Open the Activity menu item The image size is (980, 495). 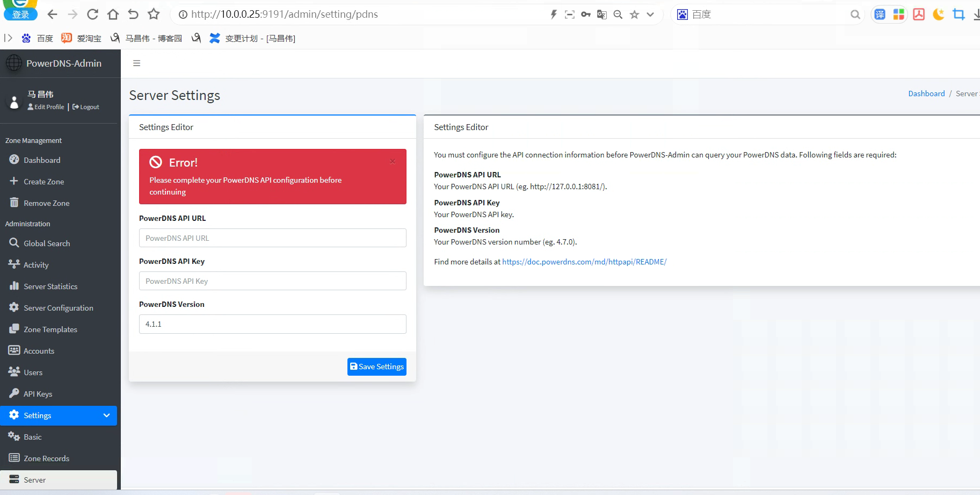(x=59, y=265)
